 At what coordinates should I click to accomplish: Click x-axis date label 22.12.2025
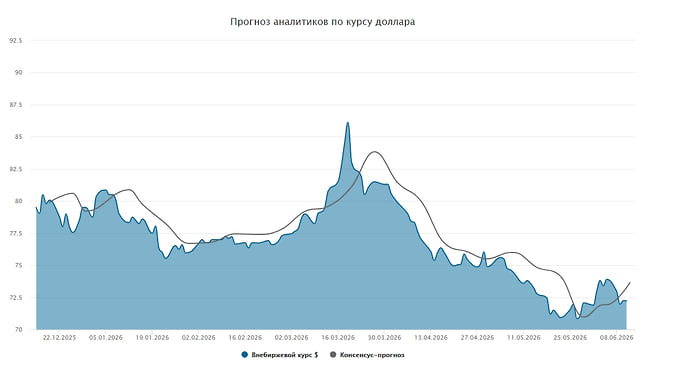tap(59, 337)
